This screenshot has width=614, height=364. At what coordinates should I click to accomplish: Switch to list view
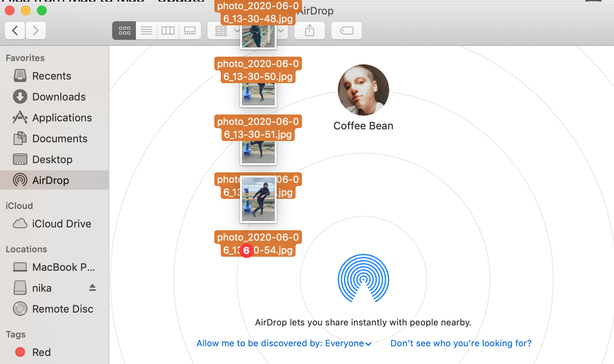tap(146, 31)
